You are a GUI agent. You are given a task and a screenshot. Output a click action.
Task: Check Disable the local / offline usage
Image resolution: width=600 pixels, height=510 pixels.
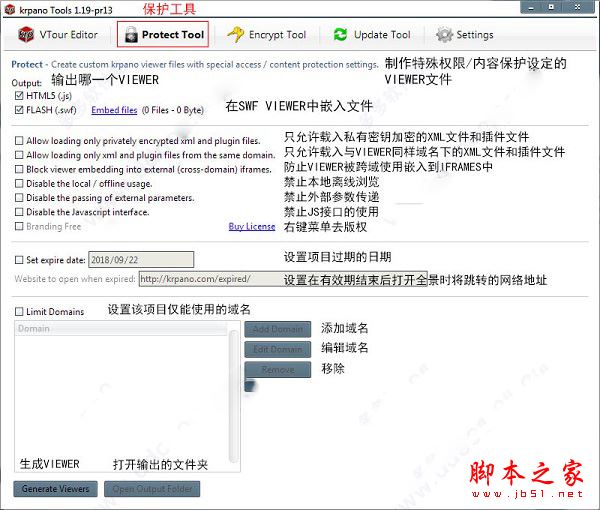click(19, 183)
